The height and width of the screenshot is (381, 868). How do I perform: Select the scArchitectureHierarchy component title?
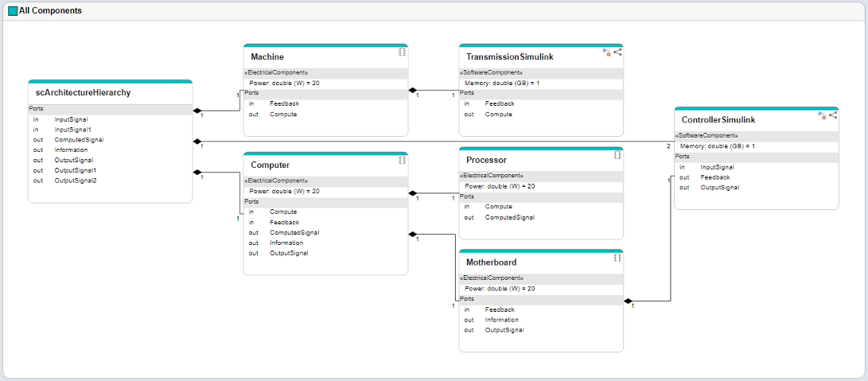[83, 92]
